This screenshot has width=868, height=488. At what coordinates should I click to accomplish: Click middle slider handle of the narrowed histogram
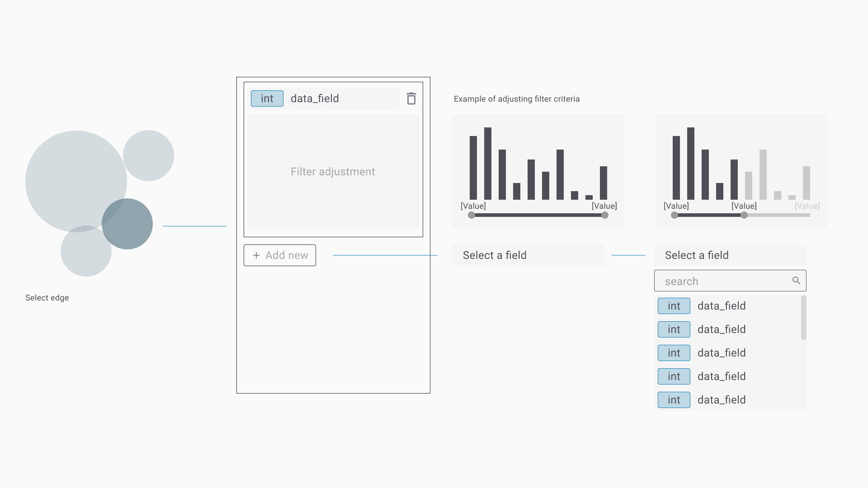point(744,215)
